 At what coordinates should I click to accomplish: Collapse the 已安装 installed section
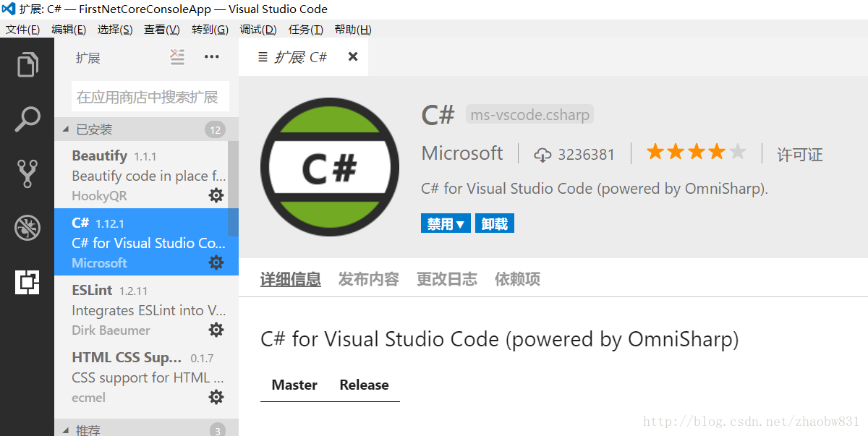coord(146,129)
